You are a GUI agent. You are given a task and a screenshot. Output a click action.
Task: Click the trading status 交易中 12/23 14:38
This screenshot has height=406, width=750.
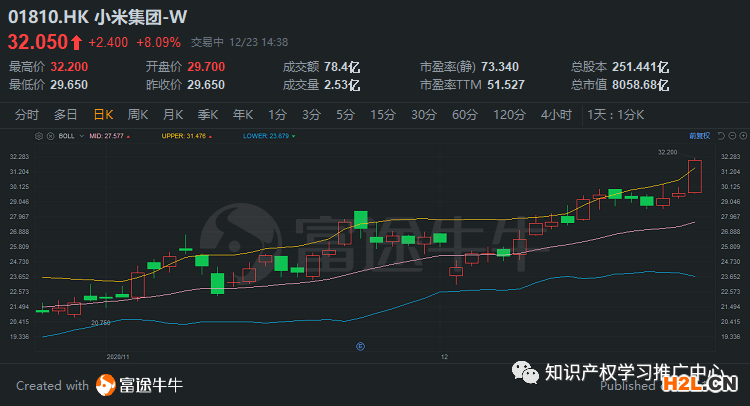coord(239,43)
